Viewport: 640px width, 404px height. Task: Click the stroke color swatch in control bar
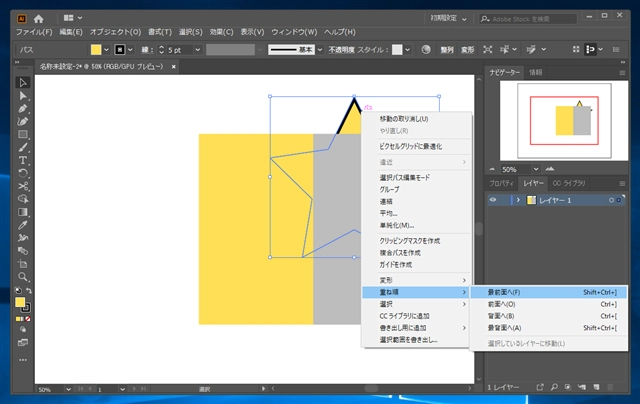[120, 50]
